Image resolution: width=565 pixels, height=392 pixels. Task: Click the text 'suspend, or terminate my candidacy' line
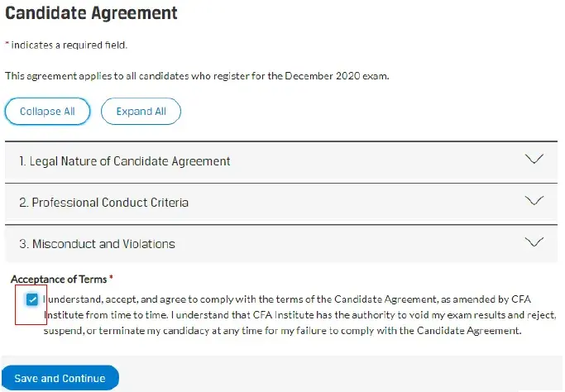[282, 331]
